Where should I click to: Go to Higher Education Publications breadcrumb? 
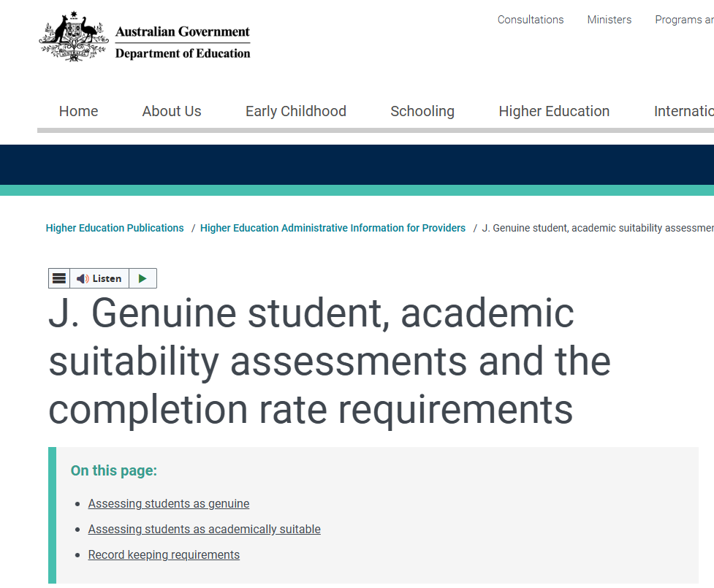pyautogui.click(x=115, y=228)
